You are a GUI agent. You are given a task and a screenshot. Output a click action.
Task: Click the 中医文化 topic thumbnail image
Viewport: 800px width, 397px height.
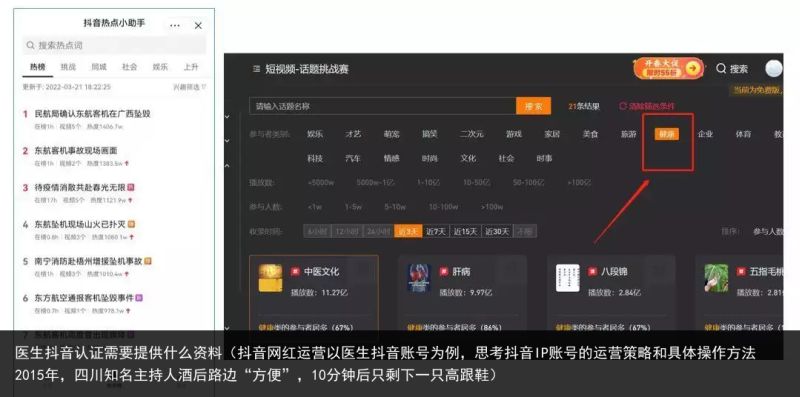pos(270,278)
